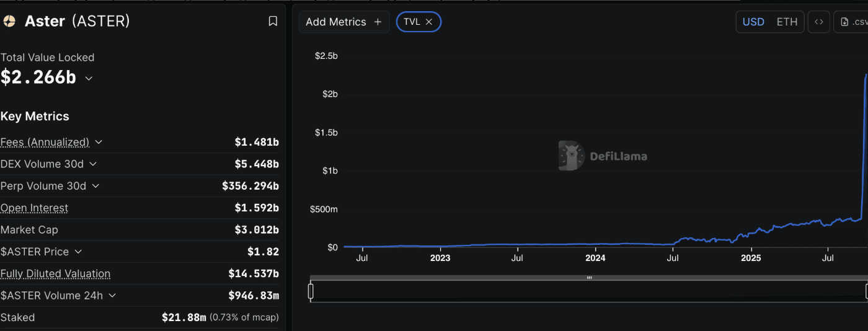Image resolution: width=868 pixels, height=331 pixels.
Task: Click the plus icon in Add Metrics
Action: [378, 22]
